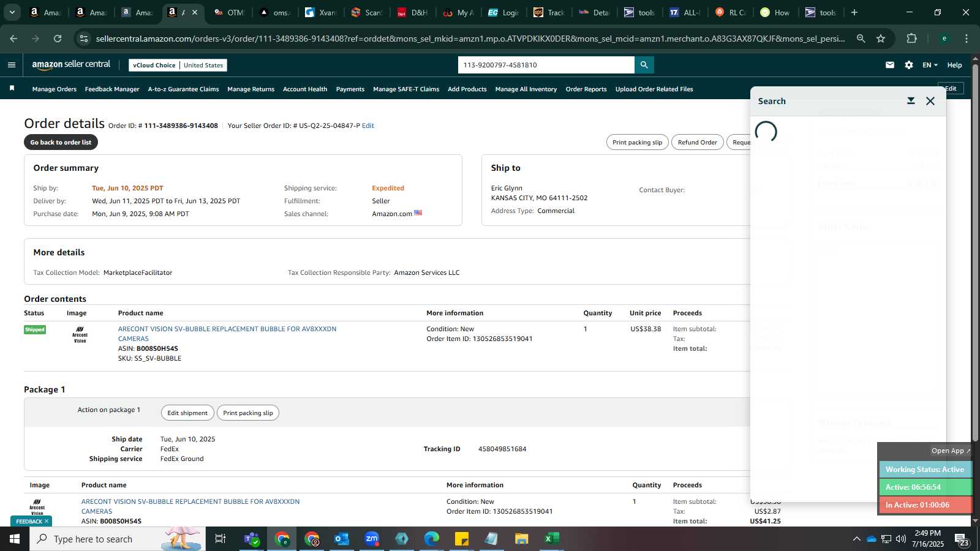Open Order Reports menu item

point(586,89)
